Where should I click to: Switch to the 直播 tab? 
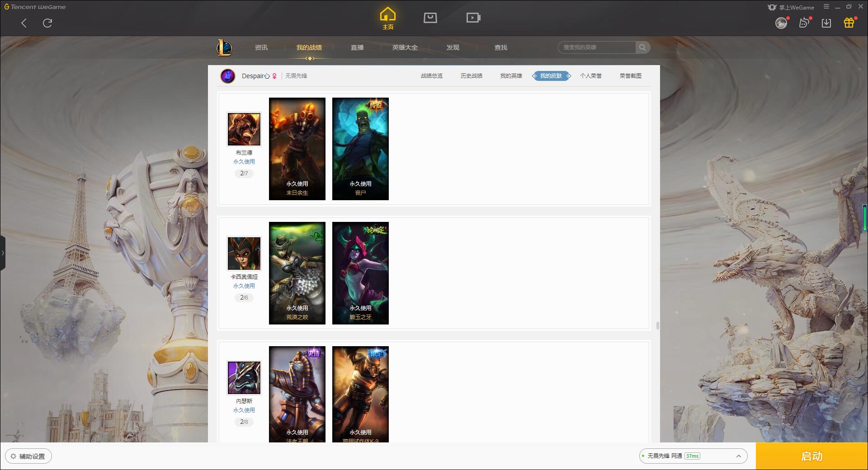(357, 47)
